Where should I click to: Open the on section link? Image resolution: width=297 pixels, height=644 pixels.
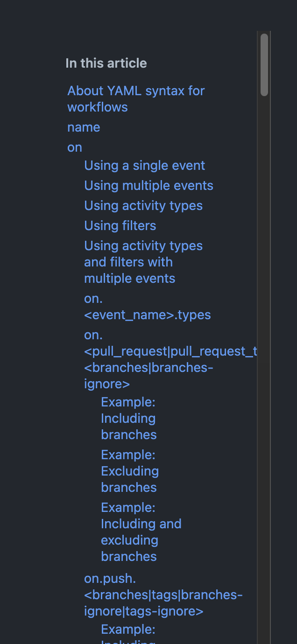click(74, 147)
